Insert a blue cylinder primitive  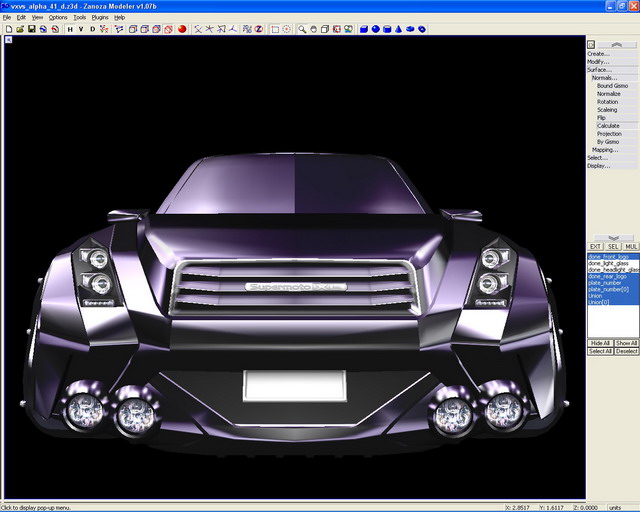[x=387, y=29]
